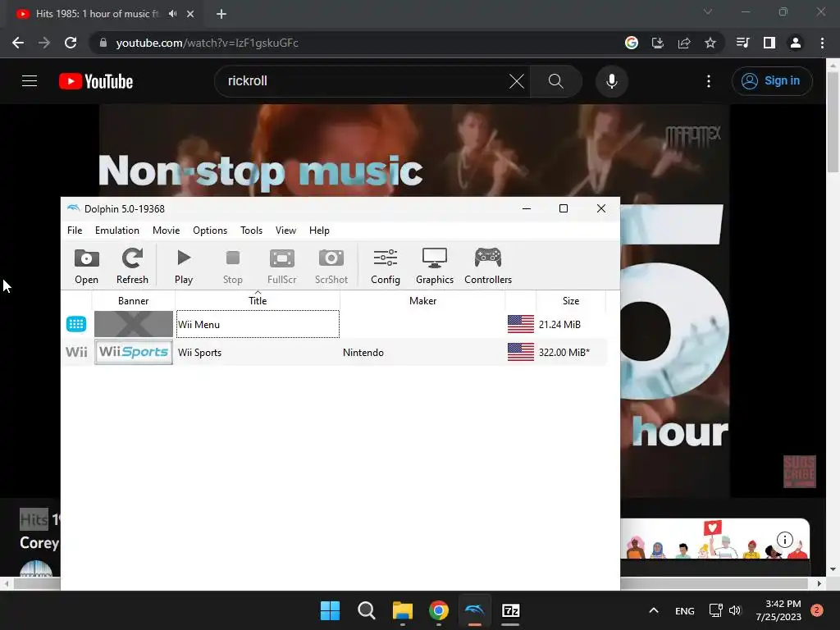The image size is (840, 630).
Task: Click the Banner column header
Action: [x=134, y=300]
